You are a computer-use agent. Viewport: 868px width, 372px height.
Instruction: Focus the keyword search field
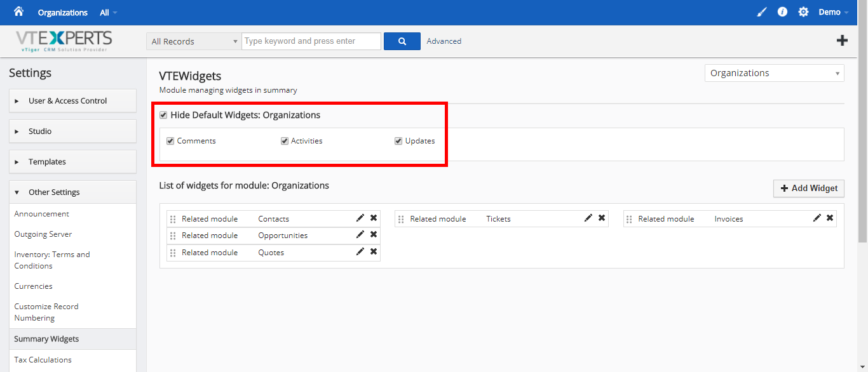[x=311, y=41]
